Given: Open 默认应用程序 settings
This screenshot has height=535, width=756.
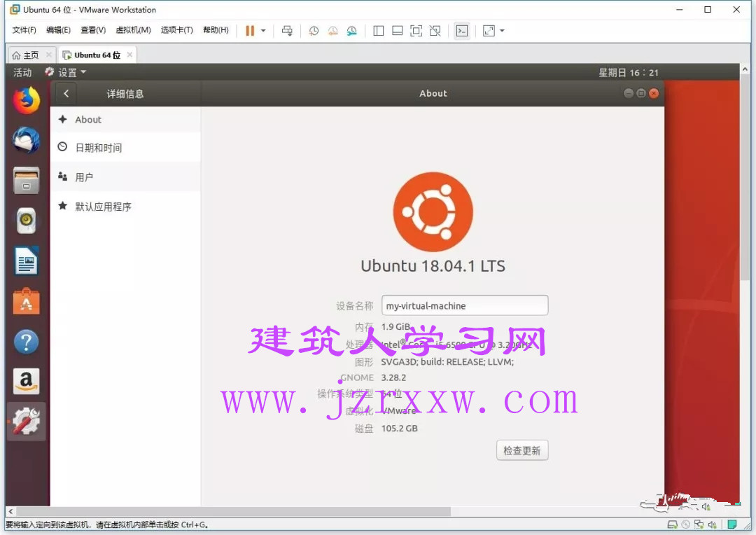Looking at the screenshot, I should coord(125,207).
